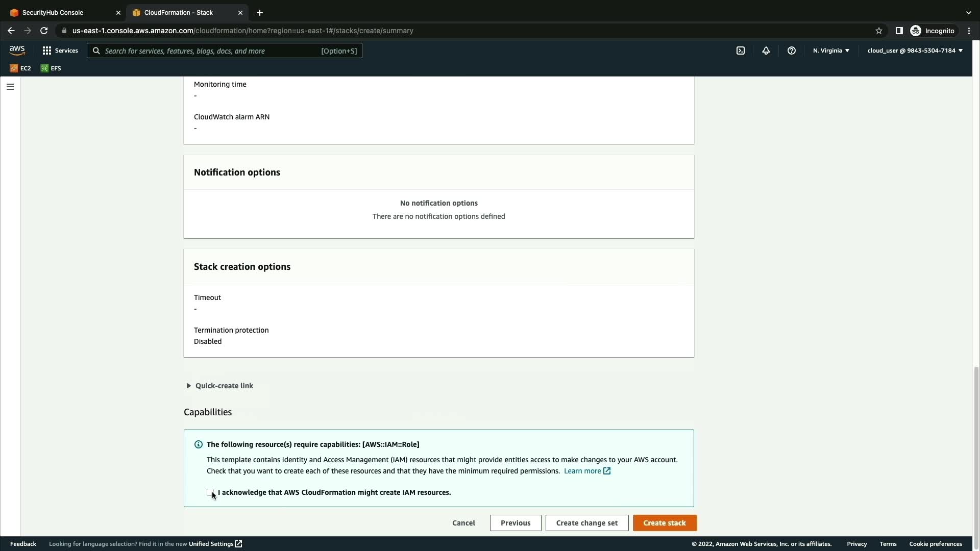Click the Create change set button

(587, 523)
